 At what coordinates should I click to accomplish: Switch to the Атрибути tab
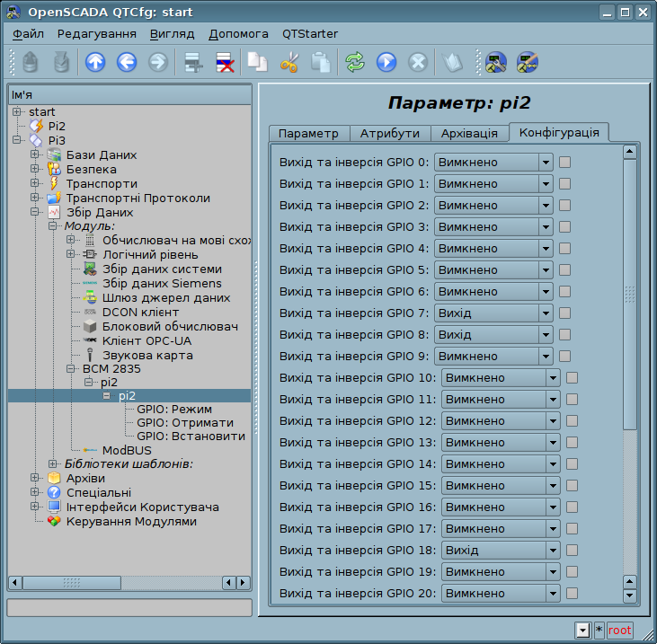[x=390, y=134]
